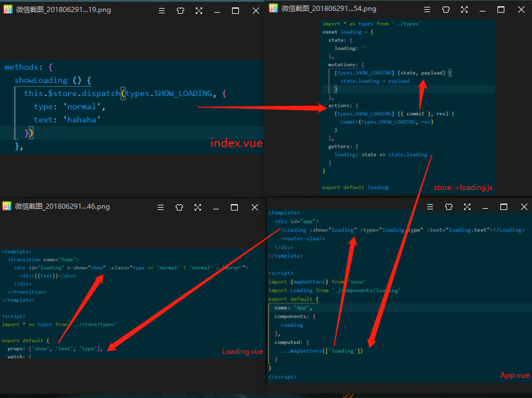Click the app logo beside 微信截图_201806291...19.png

[x=7, y=10]
